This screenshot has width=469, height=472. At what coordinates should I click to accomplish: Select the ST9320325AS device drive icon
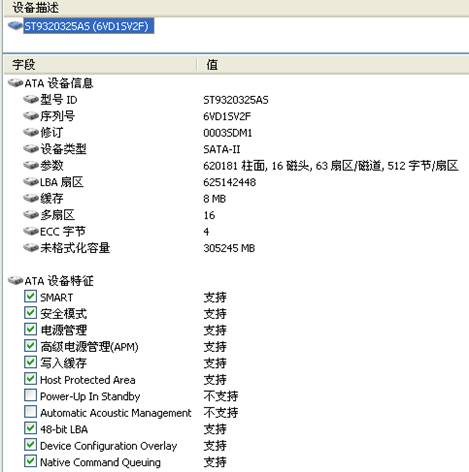coord(15,26)
